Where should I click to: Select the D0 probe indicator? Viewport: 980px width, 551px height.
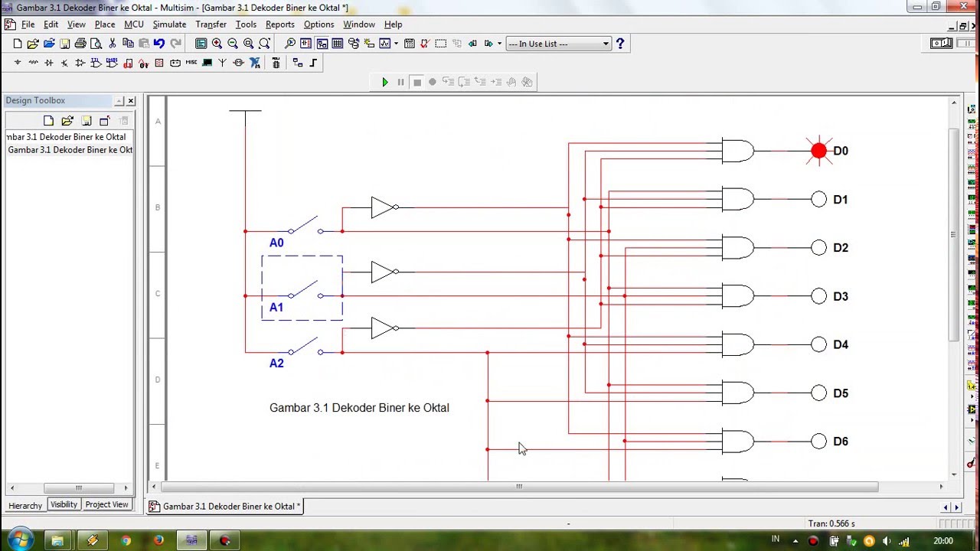click(819, 151)
